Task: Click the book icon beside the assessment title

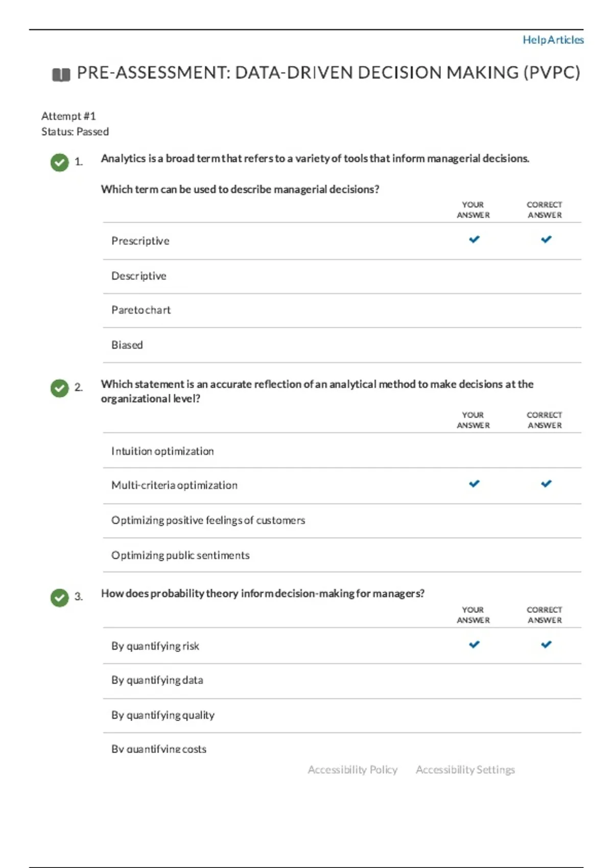Action: 61,75
